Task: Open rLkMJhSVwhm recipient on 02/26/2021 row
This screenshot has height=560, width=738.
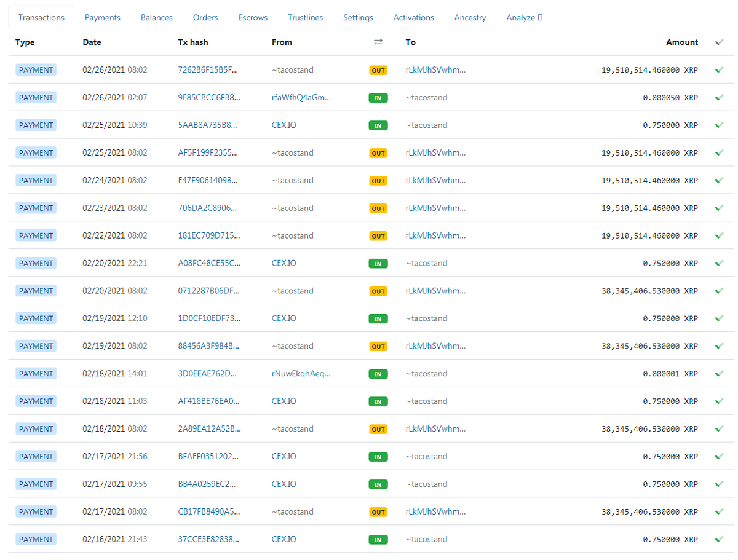Action: click(x=435, y=70)
